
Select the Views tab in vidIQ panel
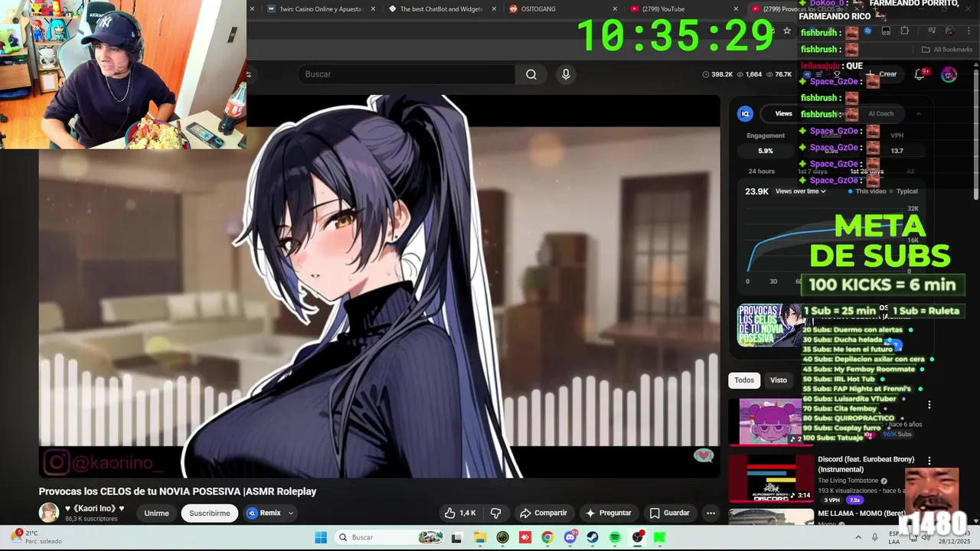click(x=783, y=113)
